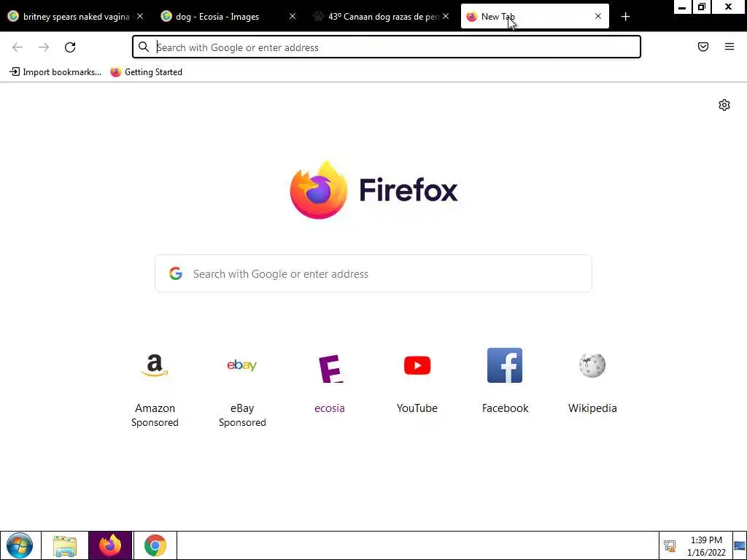Open the Wikipedia shortcut tile

coord(592,381)
